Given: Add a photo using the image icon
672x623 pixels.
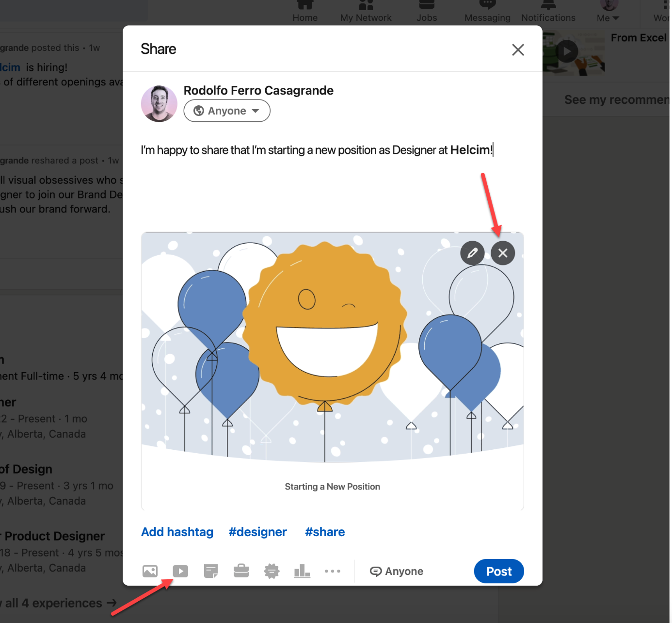Looking at the screenshot, I should click(x=150, y=571).
